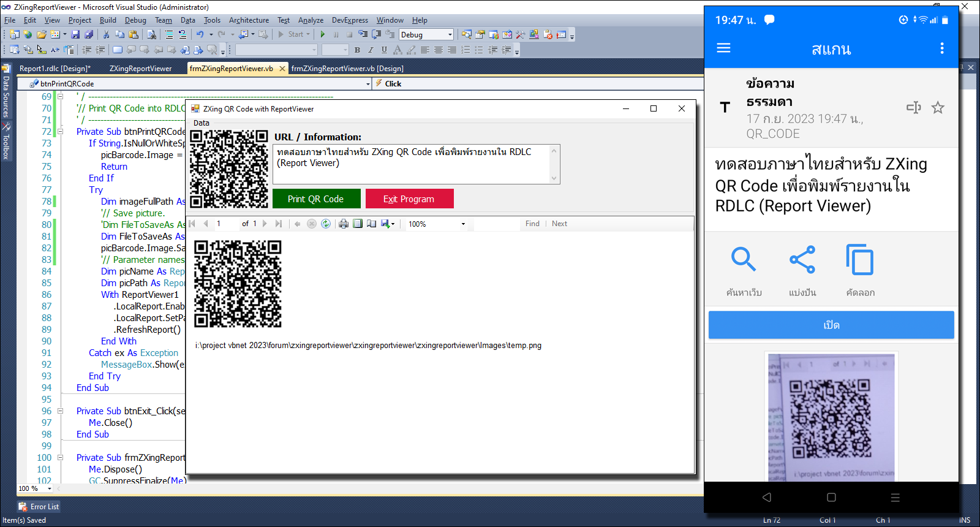980x527 pixels.
Task: Tap the Android back navigation triangle
Action: click(x=767, y=498)
